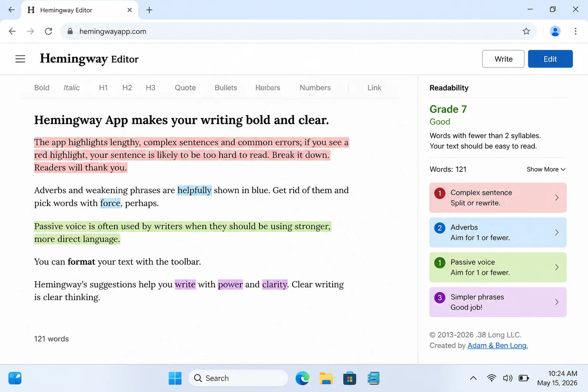Switch to Write mode

click(x=503, y=59)
